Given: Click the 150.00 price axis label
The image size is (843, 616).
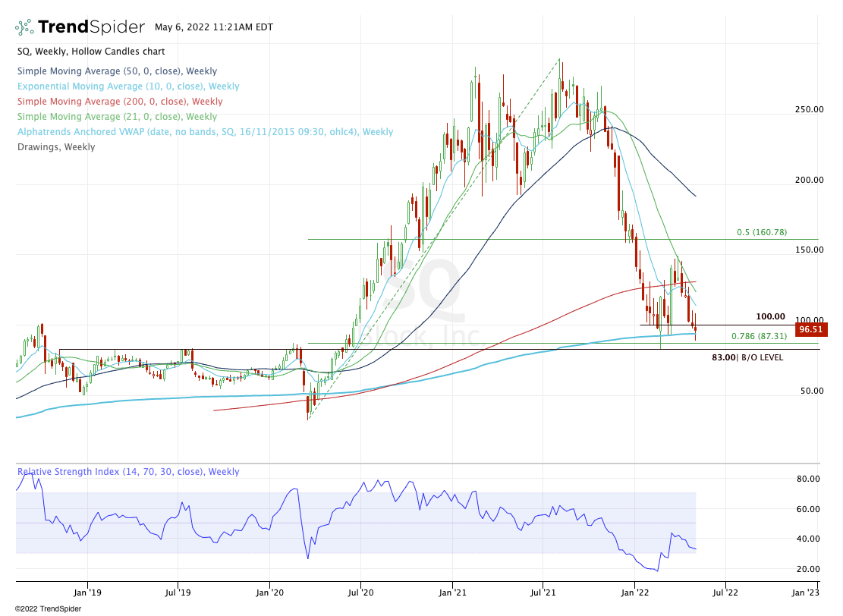Looking at the screenshot, I should [809, 250].
